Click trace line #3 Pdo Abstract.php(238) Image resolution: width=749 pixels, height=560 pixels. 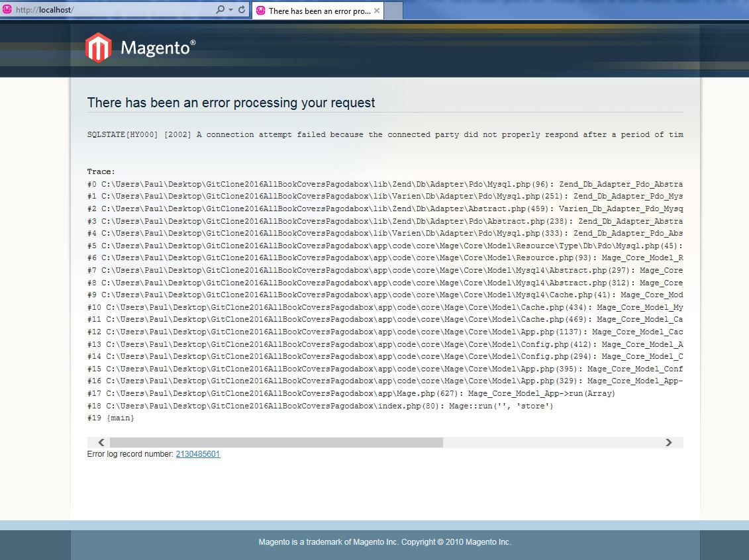(385, 221)
